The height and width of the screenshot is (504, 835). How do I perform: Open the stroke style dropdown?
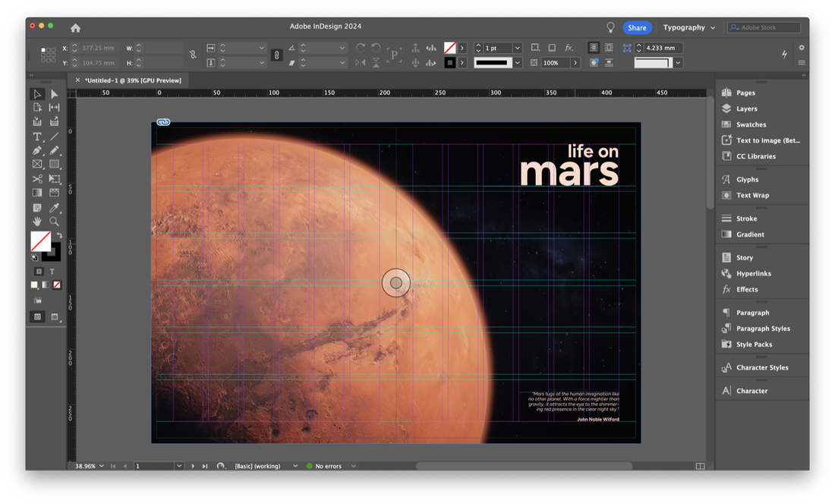pyautogui.click(x=517, y=63)
